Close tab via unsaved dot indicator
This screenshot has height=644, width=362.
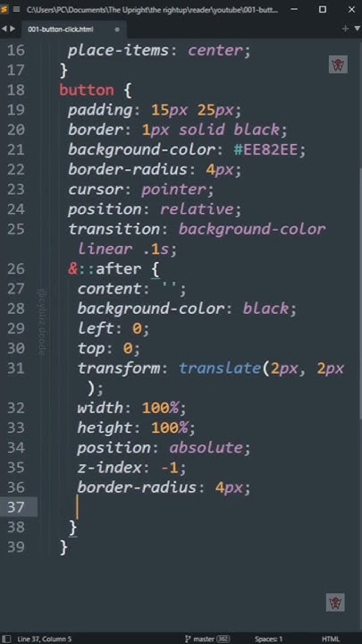[117, 30]
